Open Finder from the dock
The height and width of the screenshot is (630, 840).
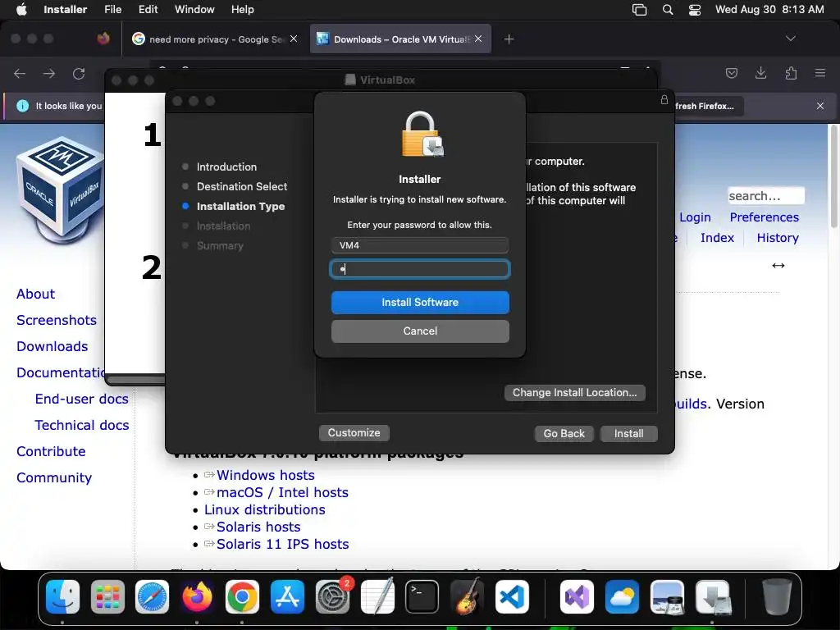pyautogui.click(x=62, y=597)
